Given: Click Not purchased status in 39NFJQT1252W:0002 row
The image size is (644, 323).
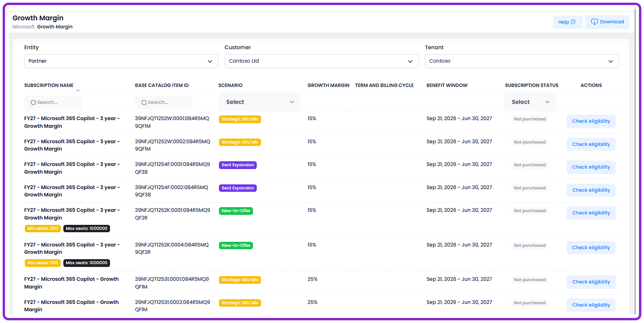Looking at the screenshot, I should (x=529, y=142).
